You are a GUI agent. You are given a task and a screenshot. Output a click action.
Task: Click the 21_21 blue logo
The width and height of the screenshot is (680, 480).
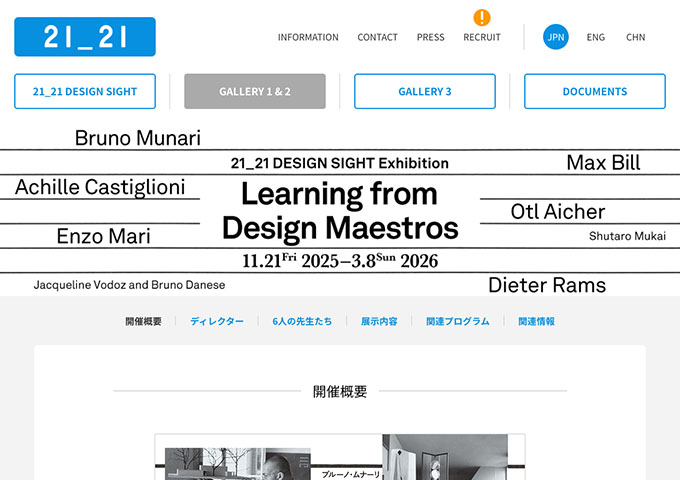coord(85,37)
